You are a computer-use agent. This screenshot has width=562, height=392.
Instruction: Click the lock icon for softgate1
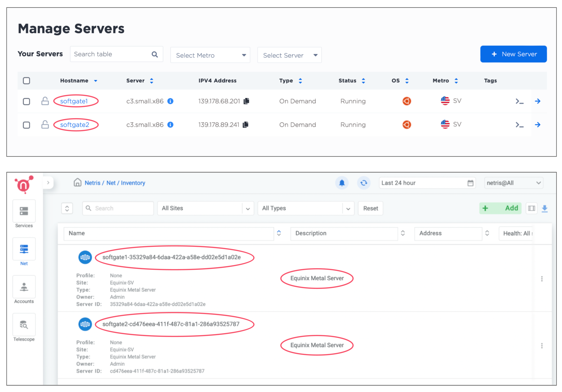(x=45, y=101)
